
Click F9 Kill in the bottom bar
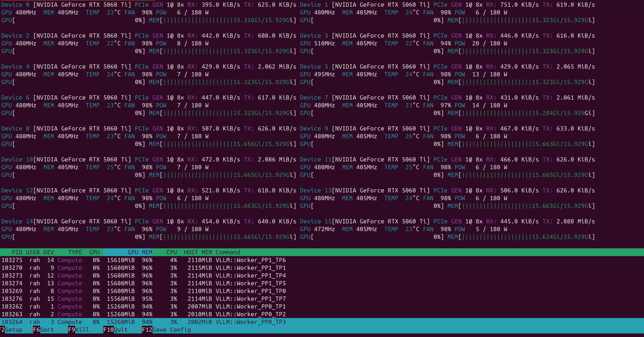[79, 330]
